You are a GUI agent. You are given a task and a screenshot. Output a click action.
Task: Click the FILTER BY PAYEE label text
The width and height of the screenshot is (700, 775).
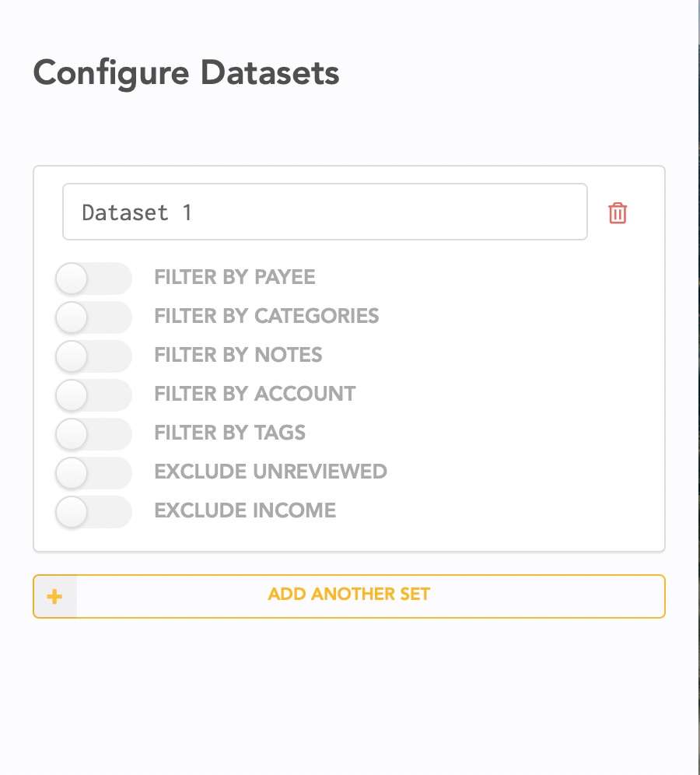235,277
